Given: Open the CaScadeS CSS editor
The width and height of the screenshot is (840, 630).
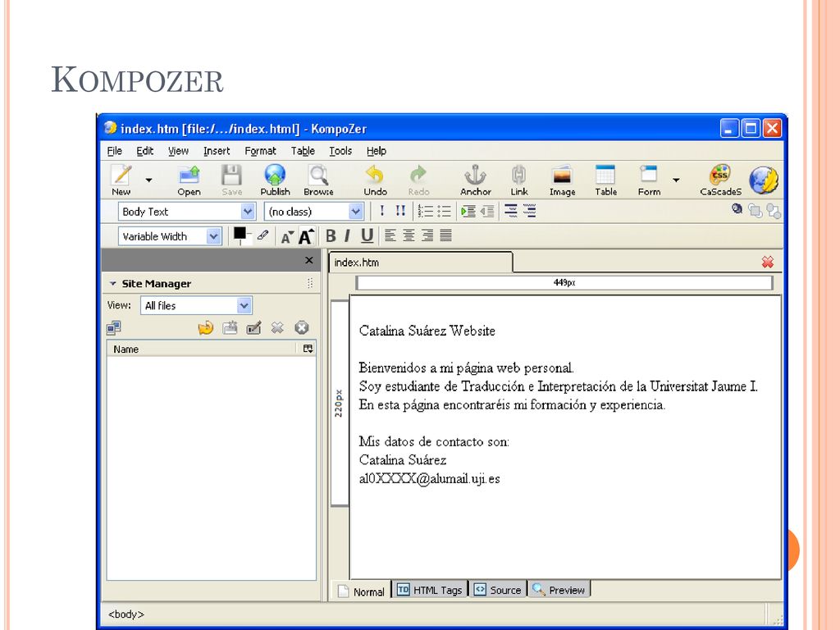Looking at the screenshot, I should point(720,175).
